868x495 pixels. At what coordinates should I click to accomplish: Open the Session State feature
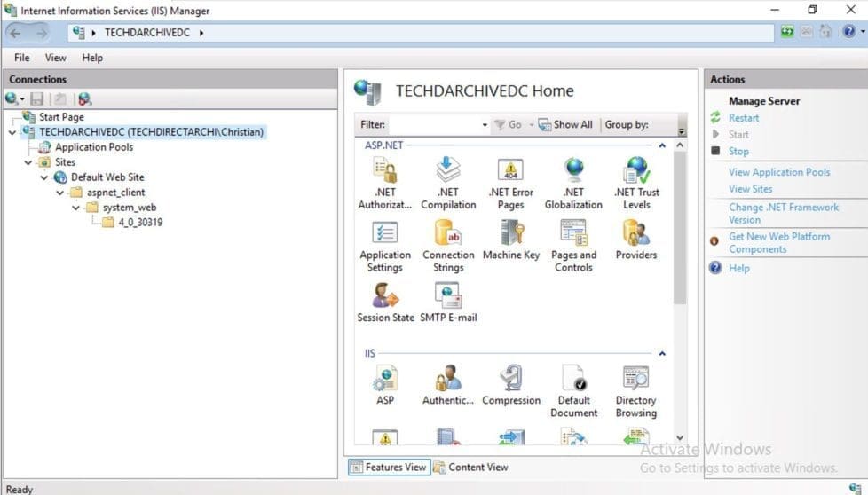(385, 302)
